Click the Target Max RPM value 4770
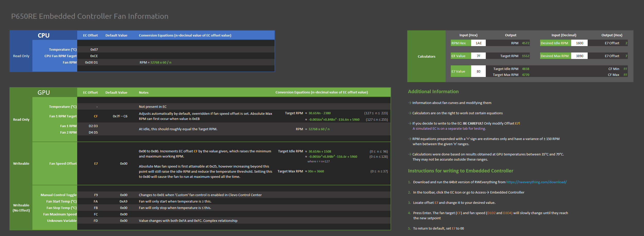Image resolution: width=644 pixels, height=236 pixels. pos(526,75)
